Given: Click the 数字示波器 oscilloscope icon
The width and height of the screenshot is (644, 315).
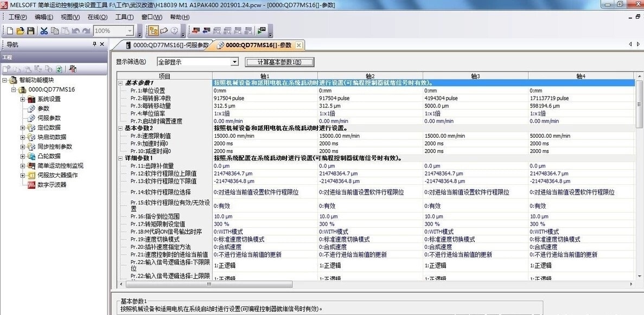Looking at the screenshot, I should pos(31,185).
